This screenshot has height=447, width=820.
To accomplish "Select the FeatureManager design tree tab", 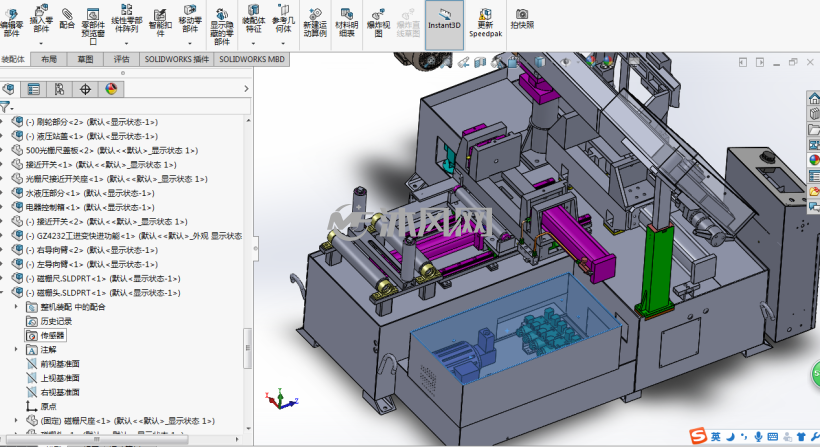I will pos(8,89).
